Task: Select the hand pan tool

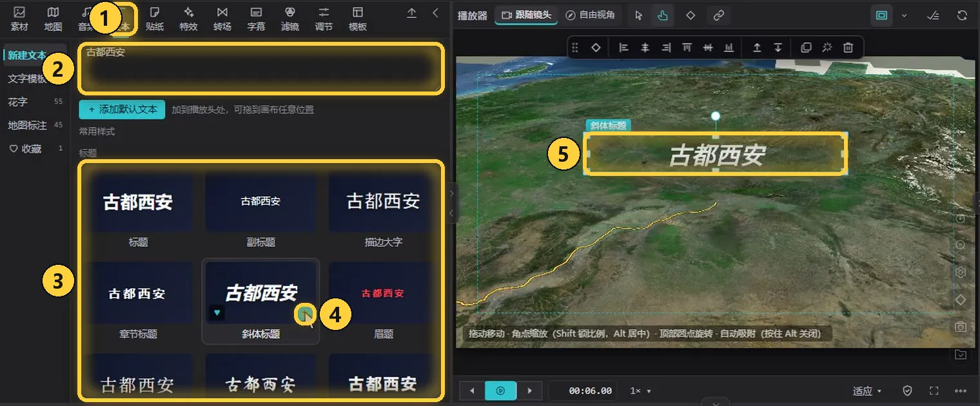Action: 662,15
